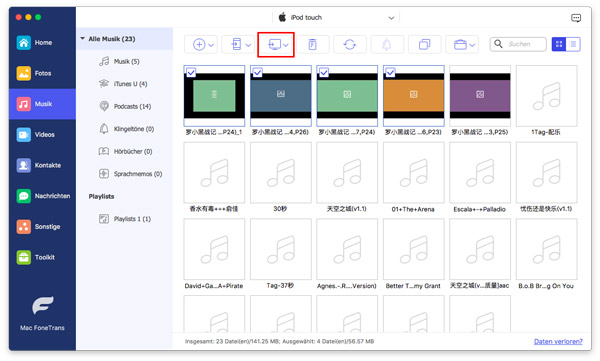This screenshot has height=361, width=600.
Task: Open the Fotos section in sidebar
Action: coord(42,73)
